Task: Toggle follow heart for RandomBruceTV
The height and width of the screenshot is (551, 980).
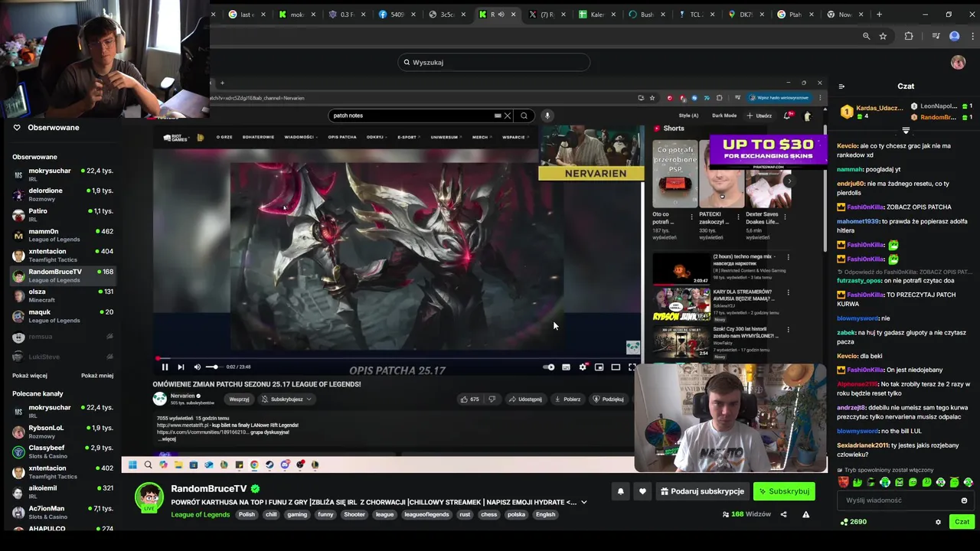Action: [642, 491]
